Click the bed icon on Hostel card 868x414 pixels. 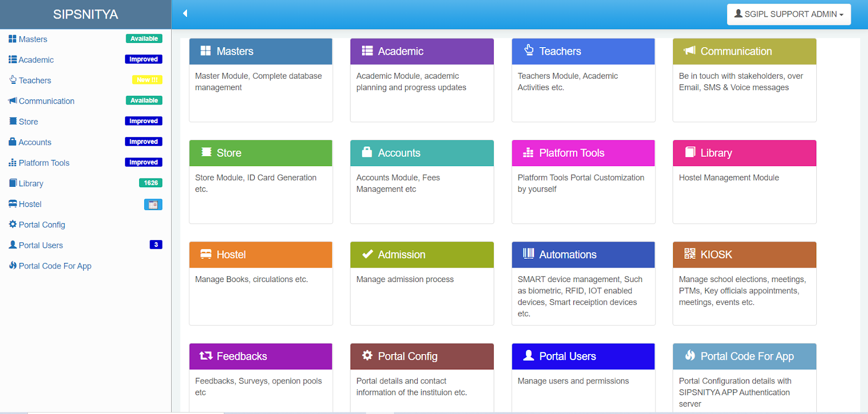click(206, 254)
